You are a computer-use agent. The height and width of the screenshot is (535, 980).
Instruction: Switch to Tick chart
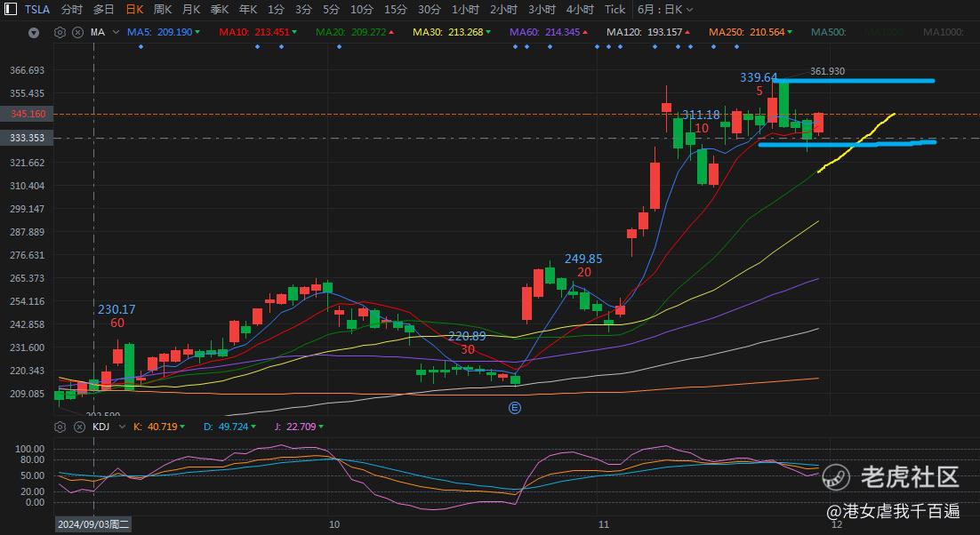615,10
